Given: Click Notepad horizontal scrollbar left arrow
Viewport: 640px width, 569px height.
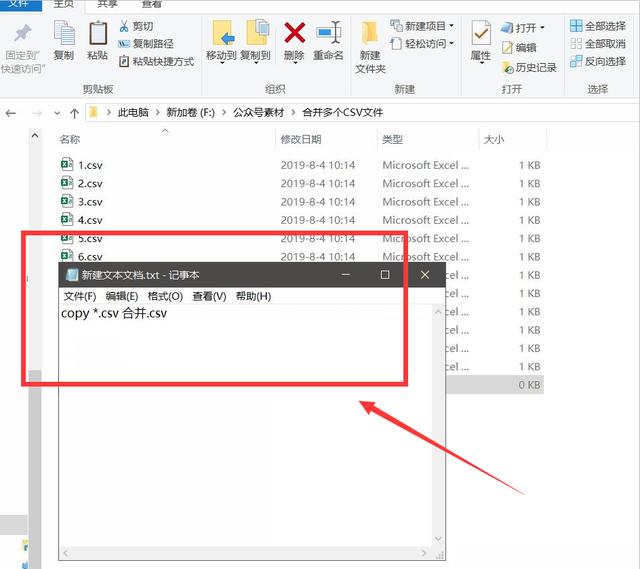Looking at the screenshot, I should click(x=65, y=553).
